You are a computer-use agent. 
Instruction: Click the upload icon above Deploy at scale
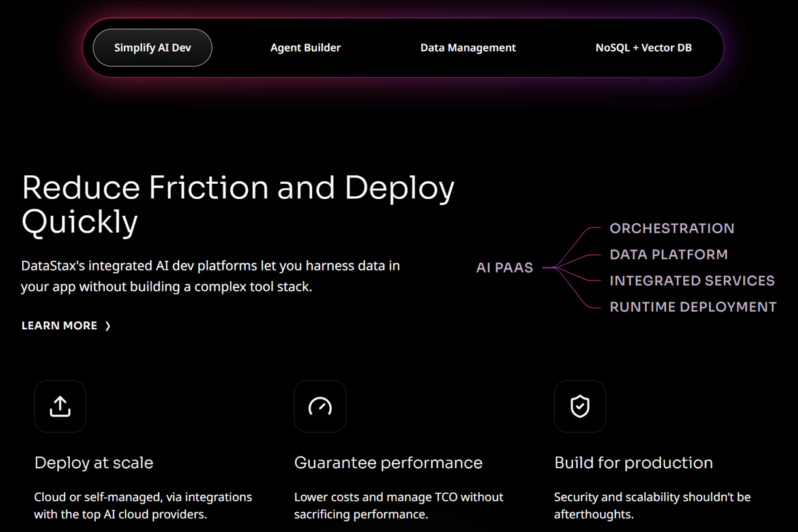click(x=60, y=406)
